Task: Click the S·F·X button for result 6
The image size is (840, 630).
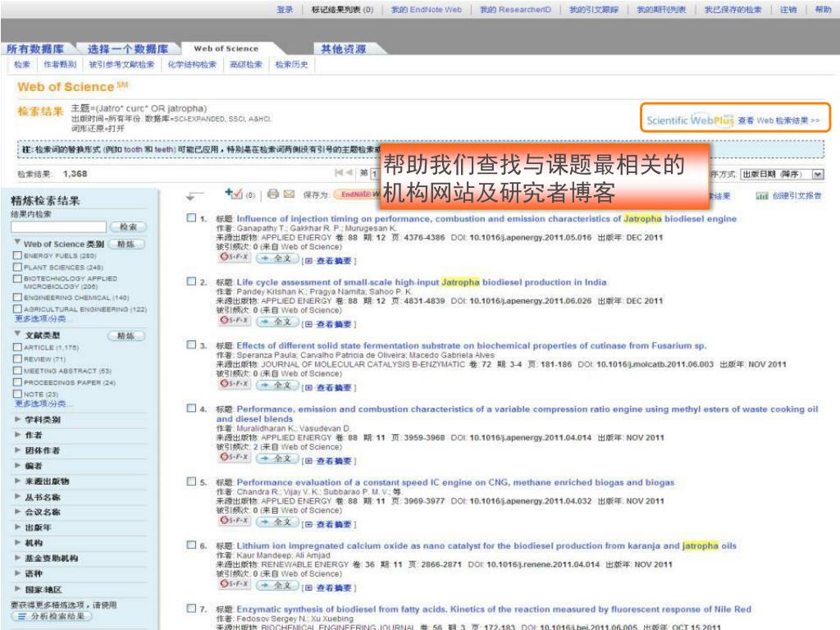Action: click(x=234, y=584)
